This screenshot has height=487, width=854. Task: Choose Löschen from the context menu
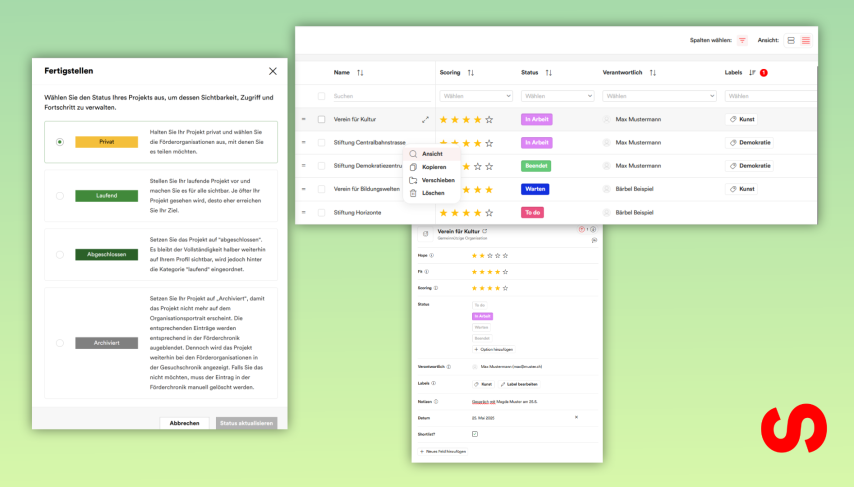(x=433, y=193)
